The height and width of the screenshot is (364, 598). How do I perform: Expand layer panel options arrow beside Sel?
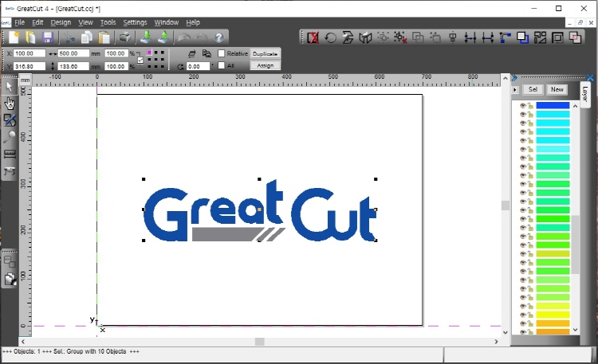515,89
